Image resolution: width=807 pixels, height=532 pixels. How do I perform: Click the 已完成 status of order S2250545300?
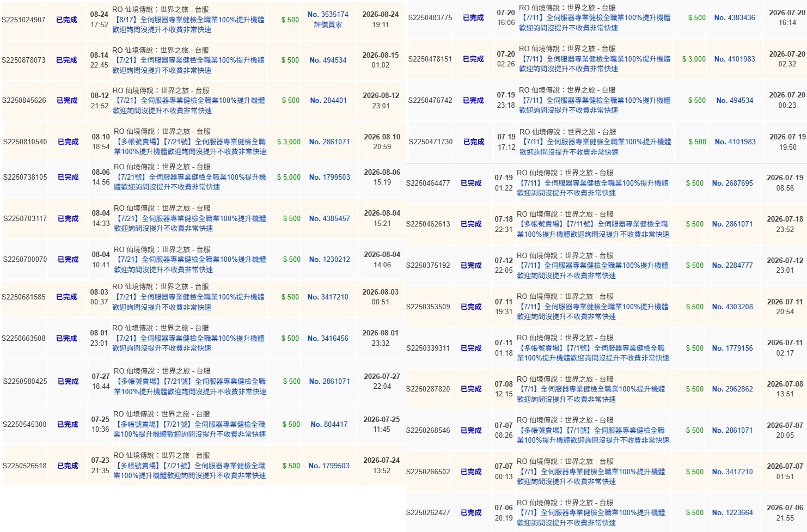tap(68, 425)
